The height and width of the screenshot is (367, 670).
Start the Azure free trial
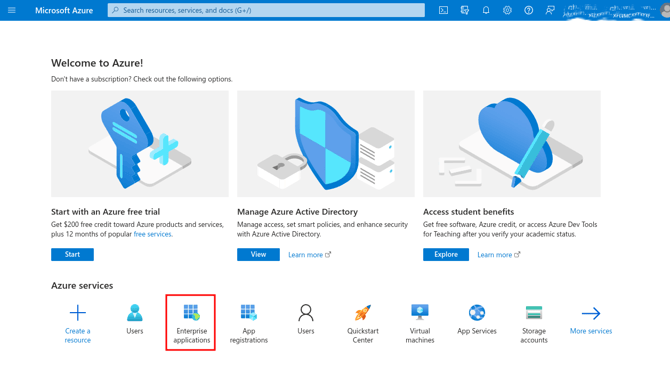pos(72,254)
